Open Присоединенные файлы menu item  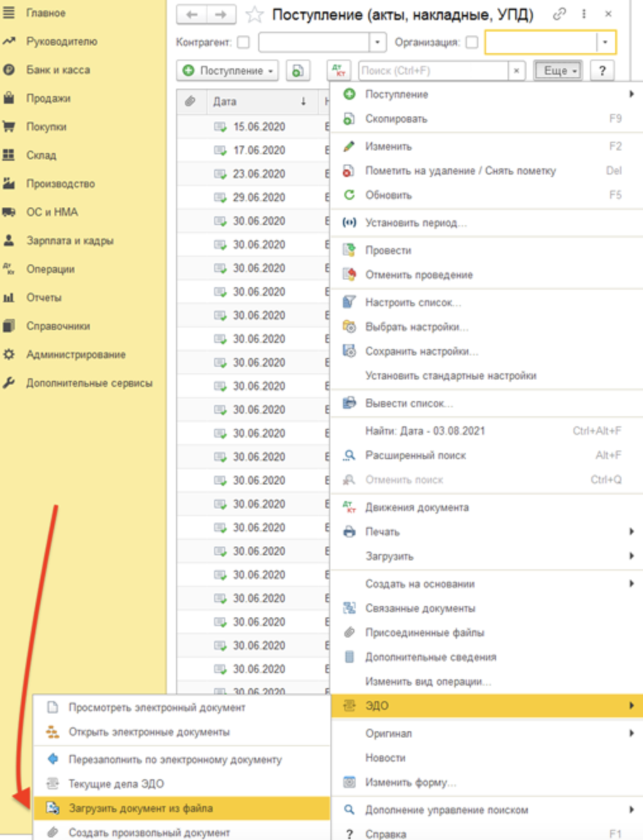coord(486,633)
